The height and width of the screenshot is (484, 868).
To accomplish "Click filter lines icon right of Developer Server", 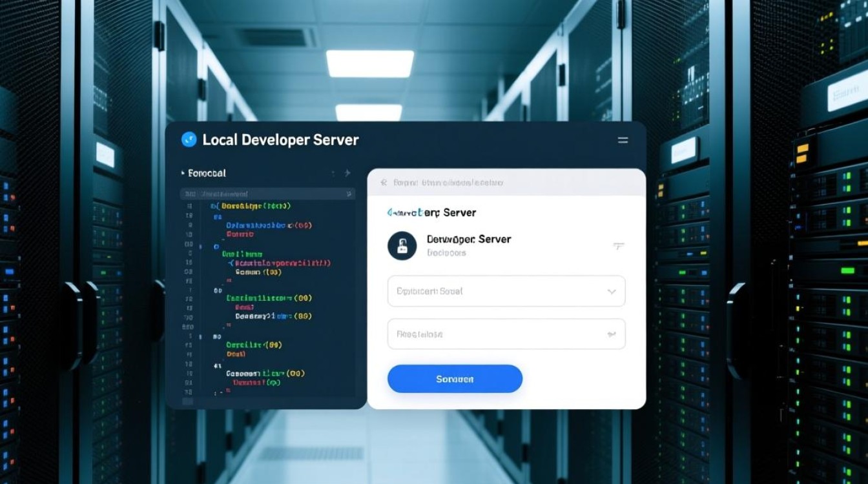I will pos(618,246).
